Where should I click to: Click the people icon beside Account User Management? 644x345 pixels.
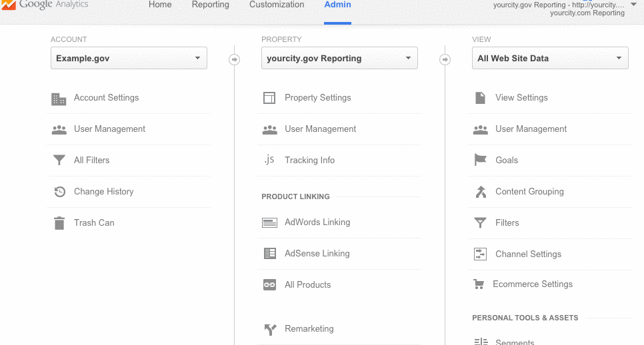click(59, 130)
